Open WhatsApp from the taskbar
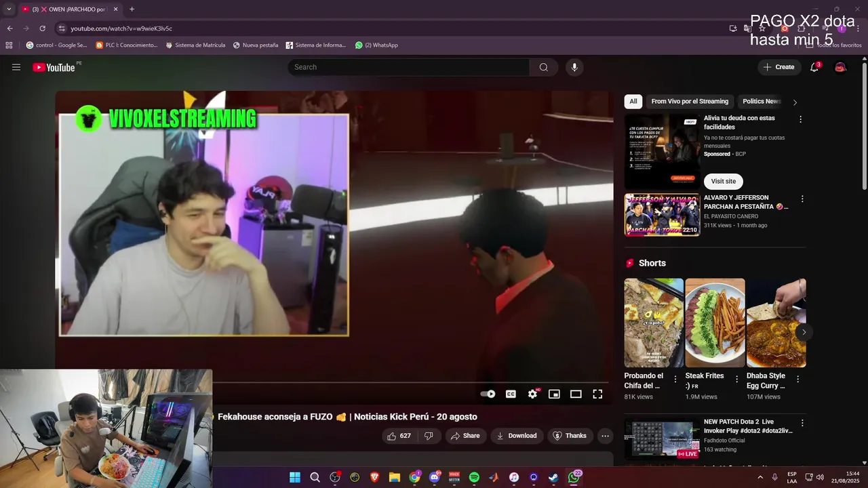Image resolution: width=868 pixels, height=488 pixels. click(x=574, y=477)
